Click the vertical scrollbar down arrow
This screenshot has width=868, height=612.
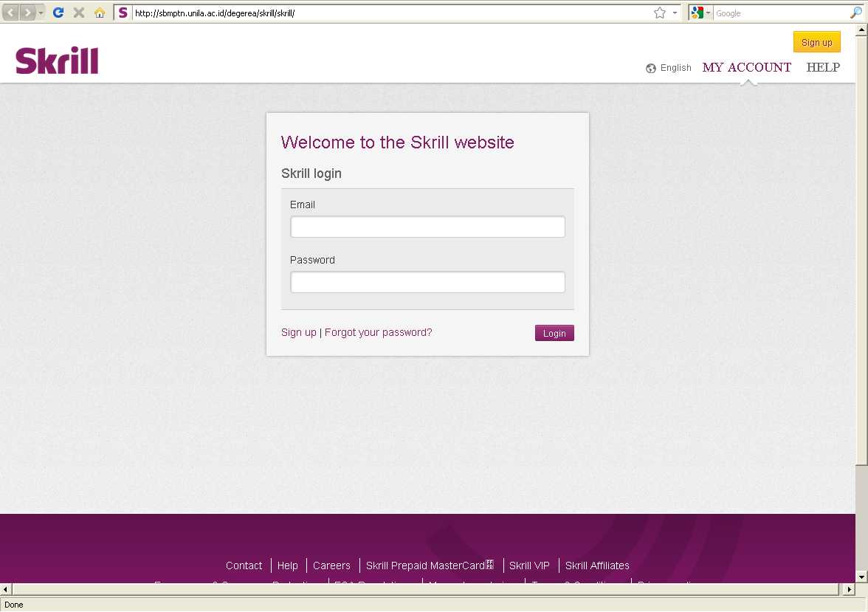pyautogui.click(x=861, y=577)
